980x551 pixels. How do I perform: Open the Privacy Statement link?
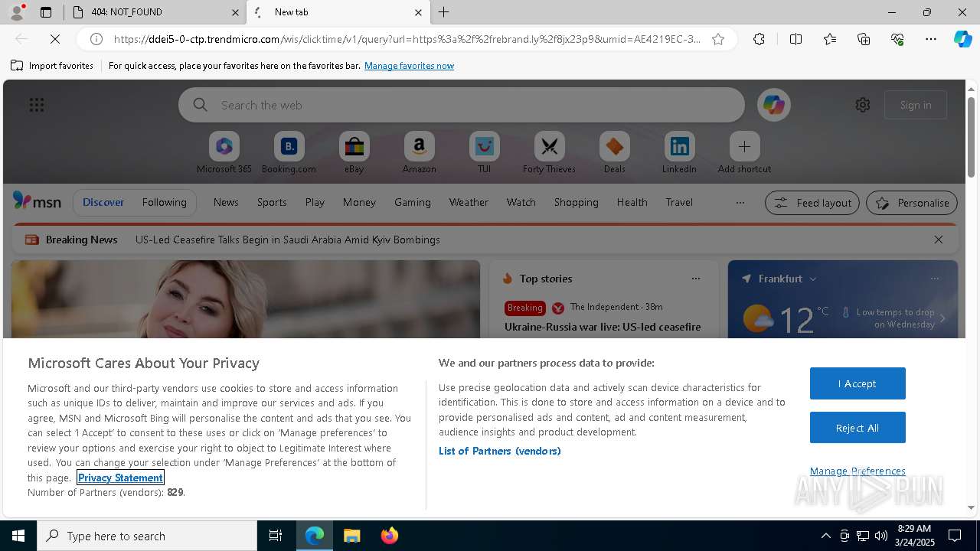tap(120, 478)
